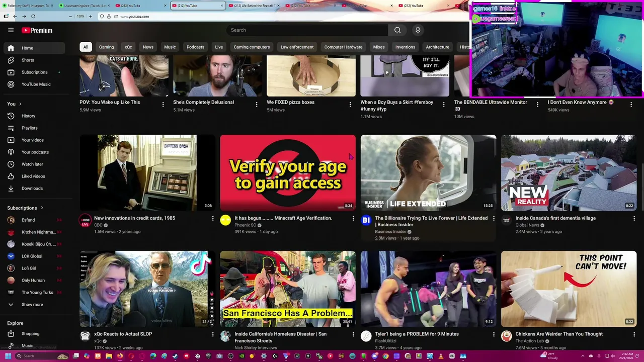The width and height of the screenshot is (644, 362).
Task: Click the Windows taskbar Search box
Action: coord(42,356)
